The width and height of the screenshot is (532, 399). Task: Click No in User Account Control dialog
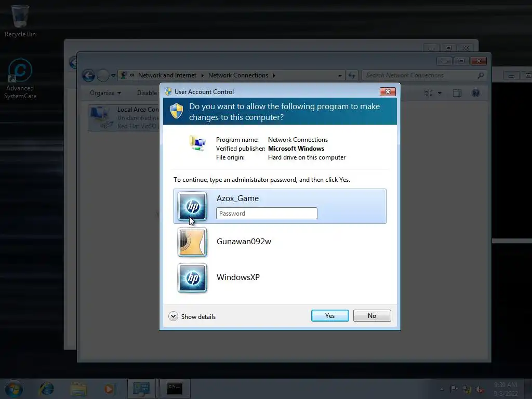coord(372,315)
